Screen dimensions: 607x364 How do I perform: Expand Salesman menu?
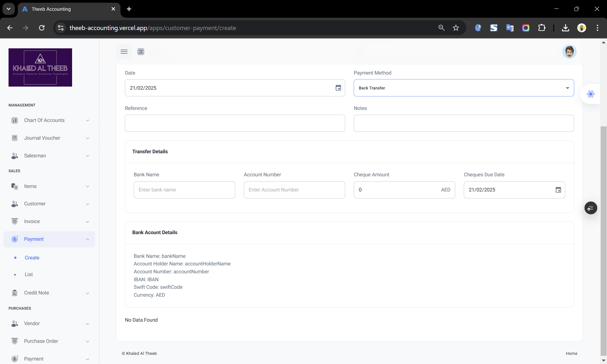point(88,156)
